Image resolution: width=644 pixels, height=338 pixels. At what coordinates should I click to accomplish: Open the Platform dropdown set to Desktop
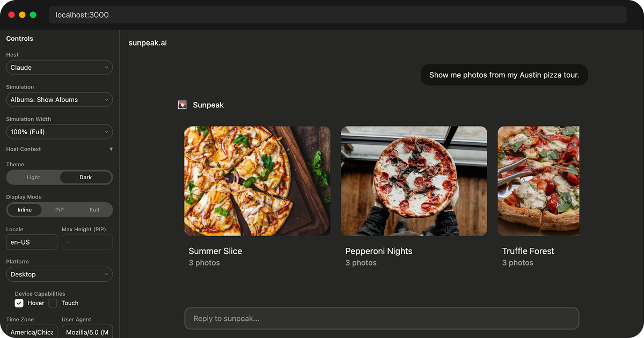pyautogui.click(x=59, y=274)
